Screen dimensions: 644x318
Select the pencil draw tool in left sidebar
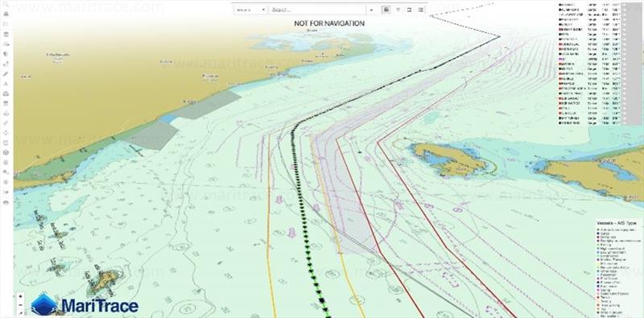(6, 74)
